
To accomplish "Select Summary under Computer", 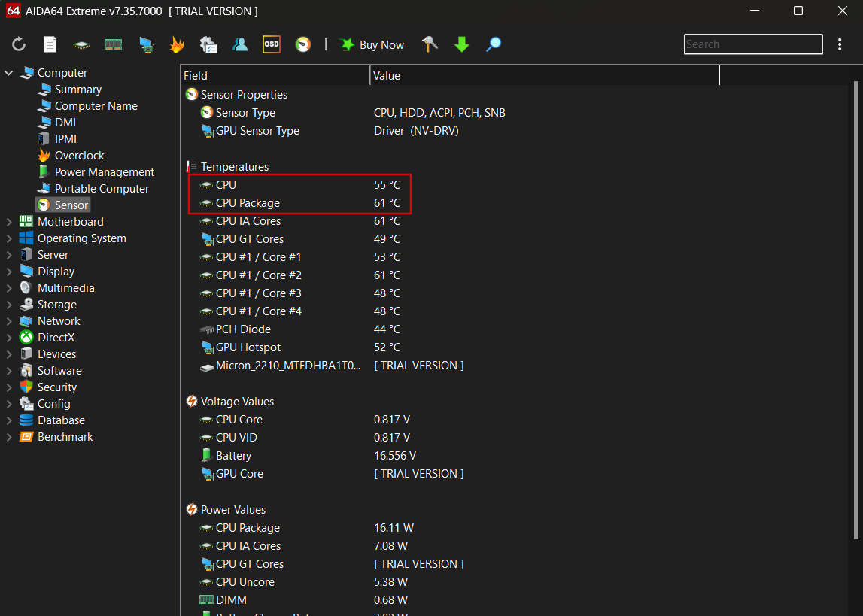I will [77, 90].
